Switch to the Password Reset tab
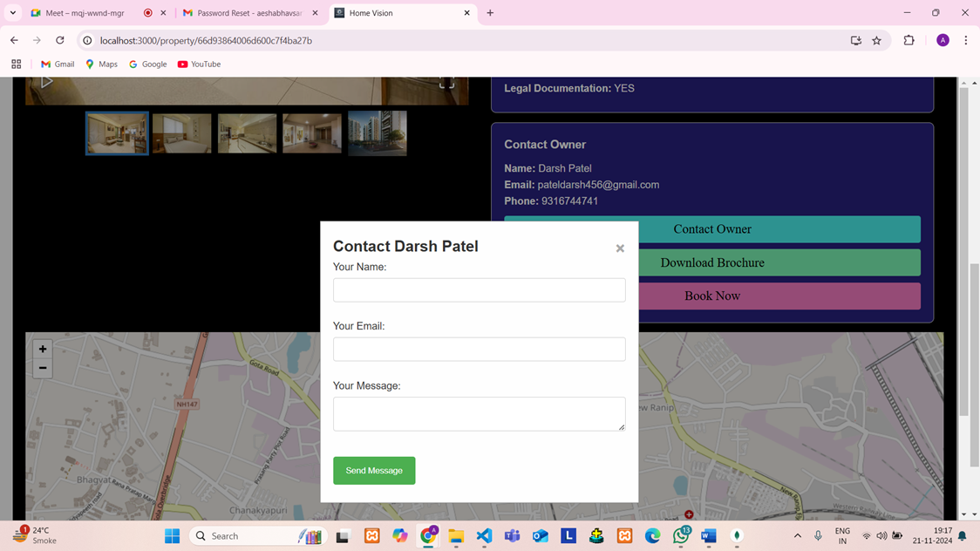The image size is (980, 551). pyautogui.click(x=247, y=13)
